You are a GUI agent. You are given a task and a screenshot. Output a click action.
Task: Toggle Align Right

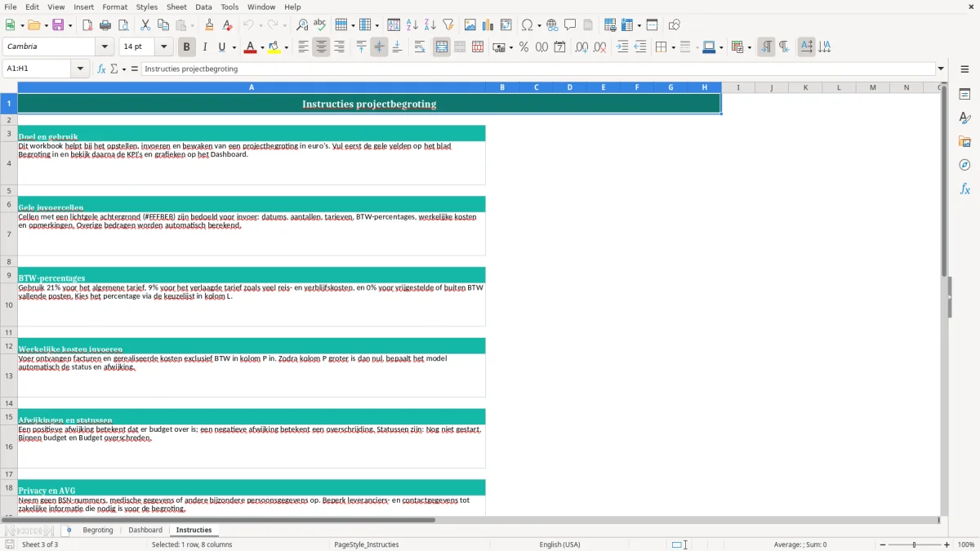340,47
